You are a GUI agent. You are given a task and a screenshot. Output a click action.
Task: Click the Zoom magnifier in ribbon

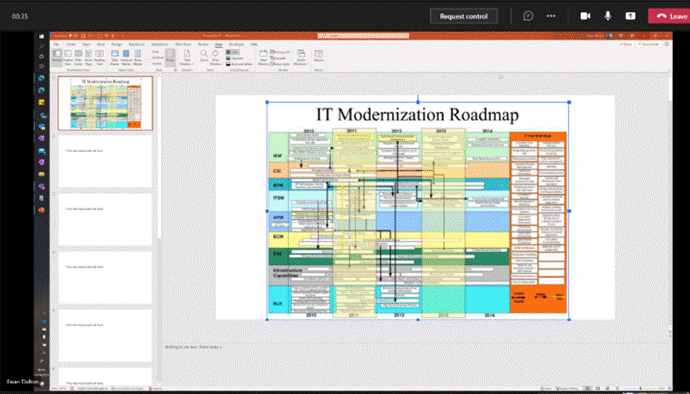(204, 57)
